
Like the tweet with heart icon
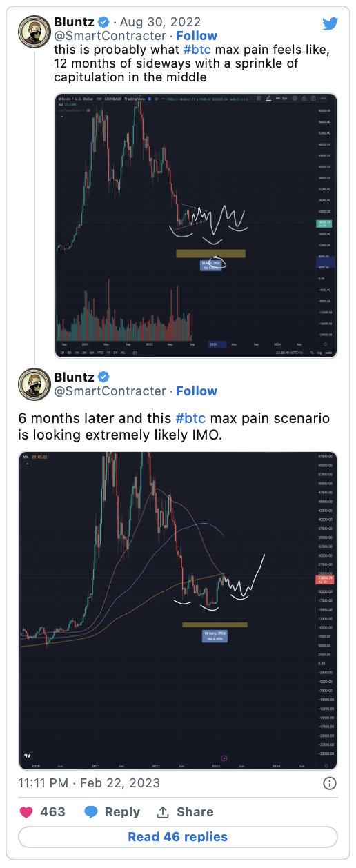click(x=26, y=811)
